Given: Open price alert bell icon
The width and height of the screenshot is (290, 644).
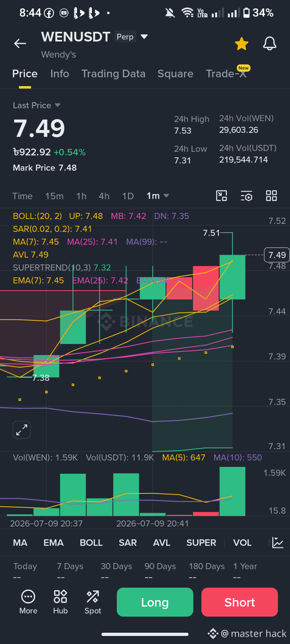Looking at the screenshot, I should click(269, 43).
